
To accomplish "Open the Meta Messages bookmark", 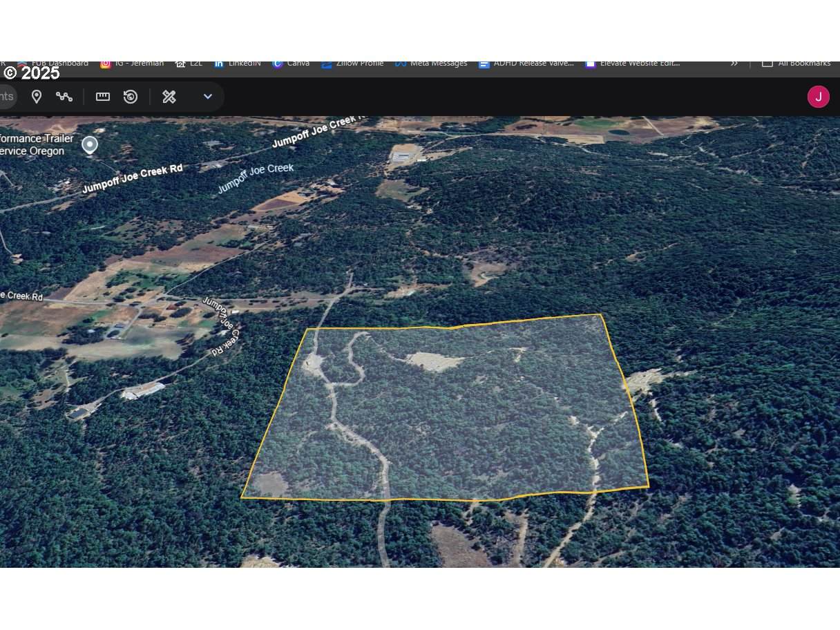I will (x=431, y=63).
